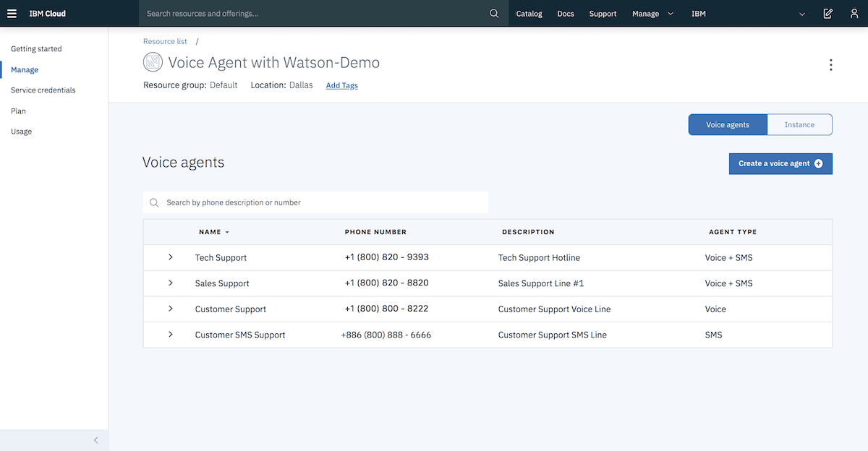Click phone number +1 (800) 820 - 9393
Image resolution: width=868 pixels, height=451 pixels.
[387, 257]
